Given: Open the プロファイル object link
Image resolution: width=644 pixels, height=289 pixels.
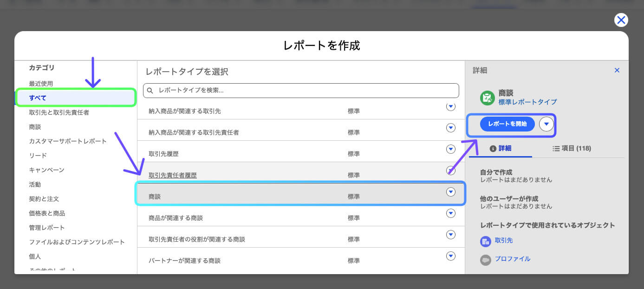Looking at the screenshot, I should (x=513, y=259).
